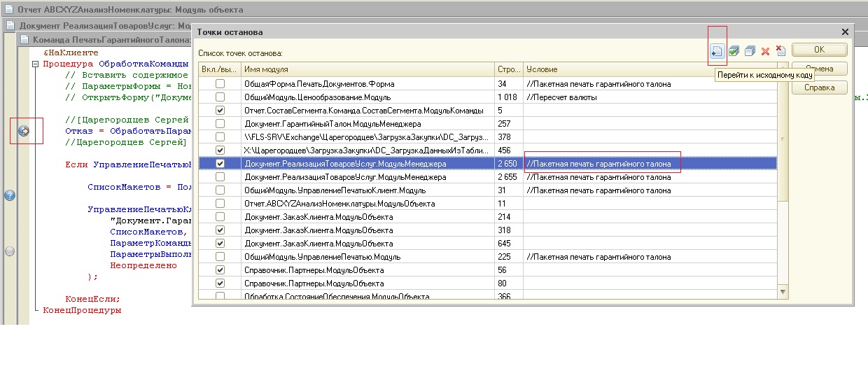Click the blue question mark gutter marker
This screenshot has height=378, width=868.
tap(10, 195)
